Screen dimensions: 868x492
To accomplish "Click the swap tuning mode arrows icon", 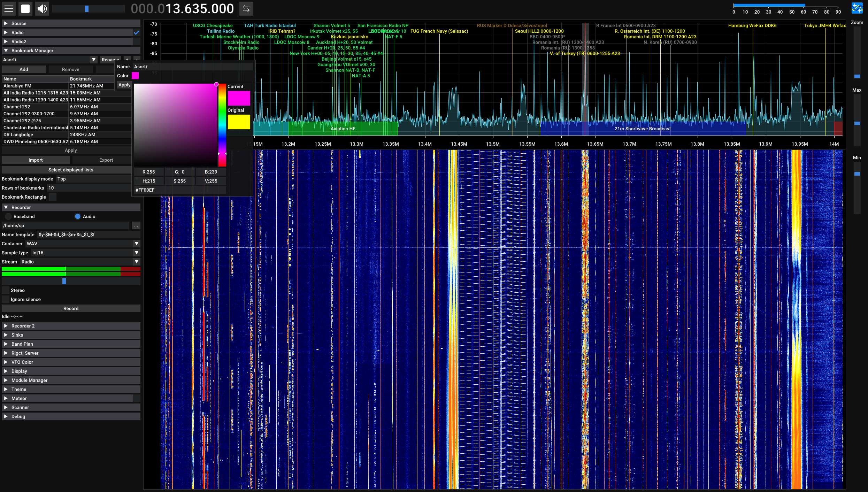I will pos(246,9).
